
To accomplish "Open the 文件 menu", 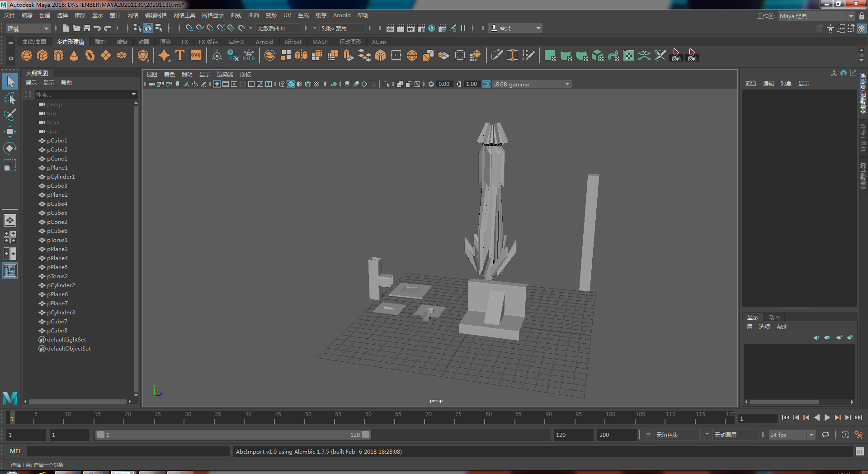I will [9, 15].
